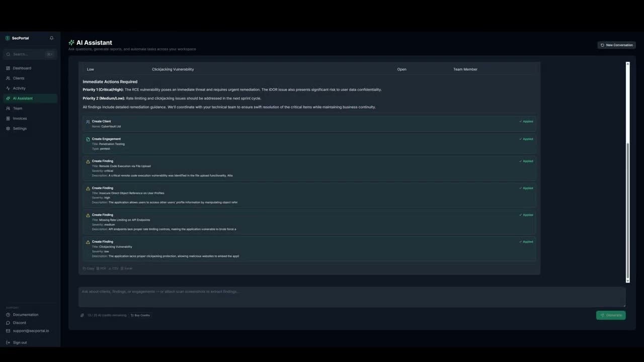Click the conversation scrollbar down arrow

627,281
